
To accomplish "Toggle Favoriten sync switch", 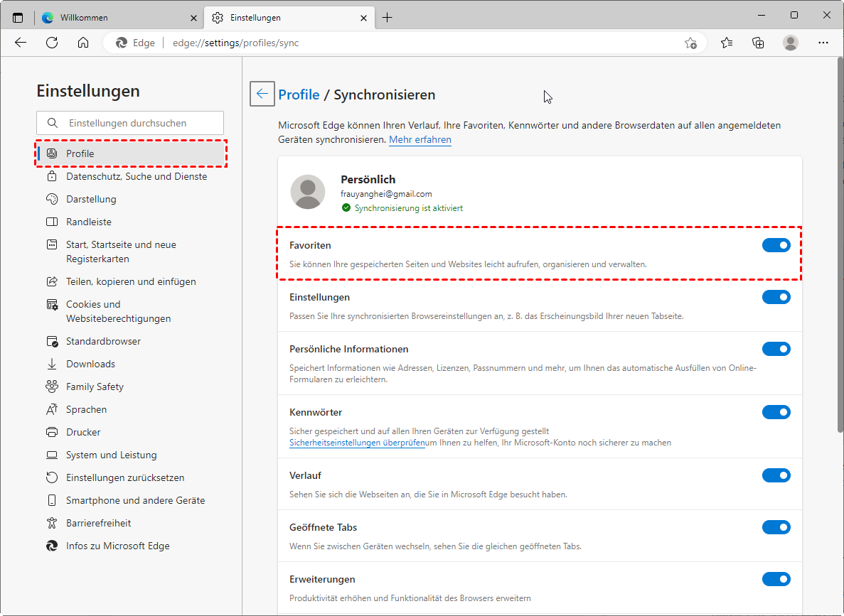I will pos(776,245).
